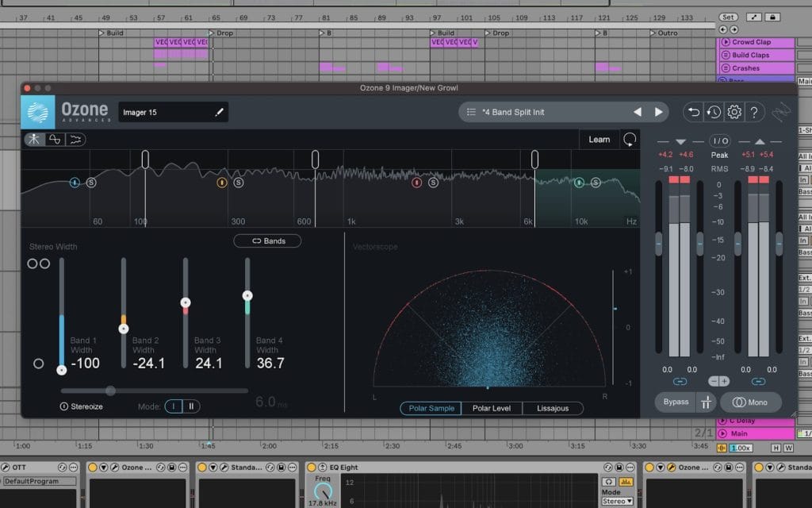The height and width of the screenshot is (508, 812).
Task: Open the undo history clock icon
Action: [x=714, y=112]
